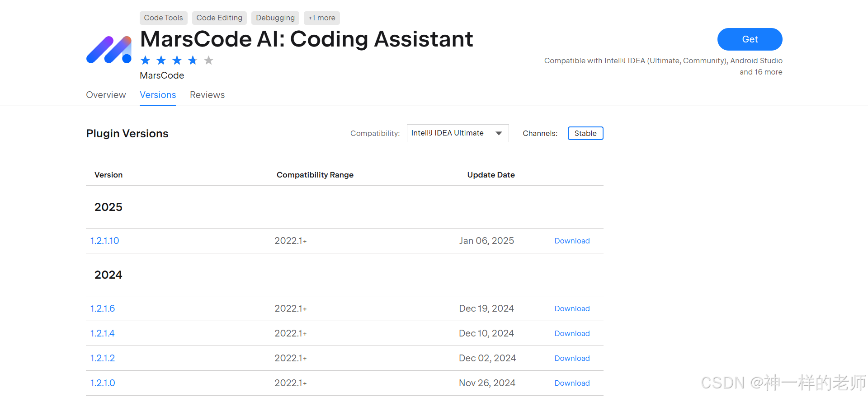Click 2022.1+ range in the 1.2.1.10 row
Screen dimensions: 868x397
click(x=291, y=241)
